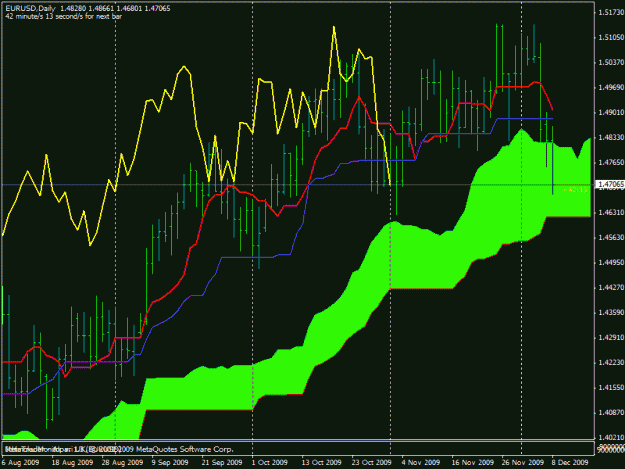
Task: Click price scale value 1.40870
Action: (611, 413)
